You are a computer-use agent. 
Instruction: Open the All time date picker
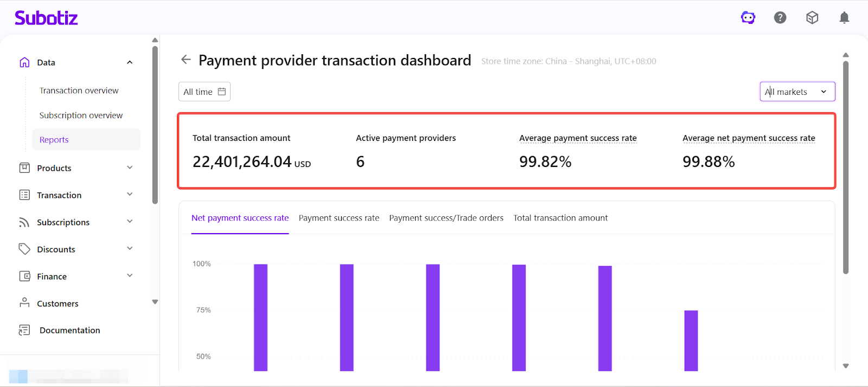[205, 92]
